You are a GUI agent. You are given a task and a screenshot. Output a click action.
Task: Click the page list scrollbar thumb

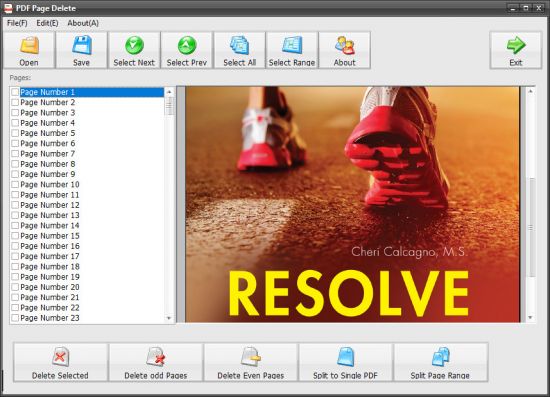pyautogui.click(x=169, y=106)
